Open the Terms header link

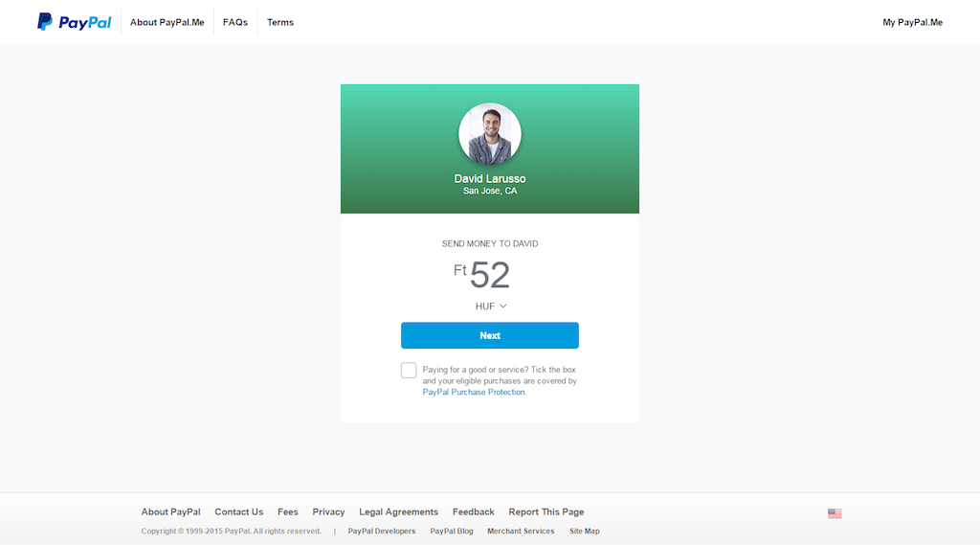[280, 22]
